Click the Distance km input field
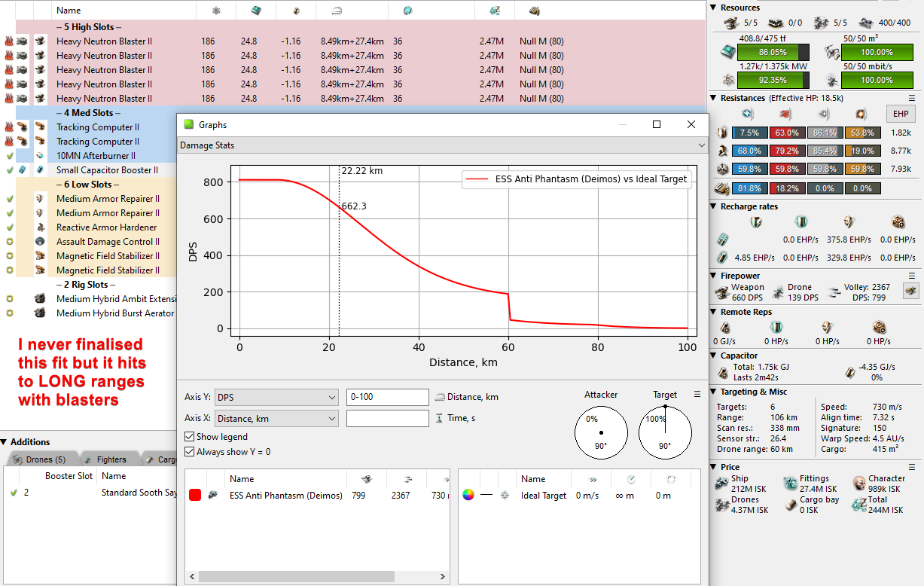 click(x=387, y=397)
